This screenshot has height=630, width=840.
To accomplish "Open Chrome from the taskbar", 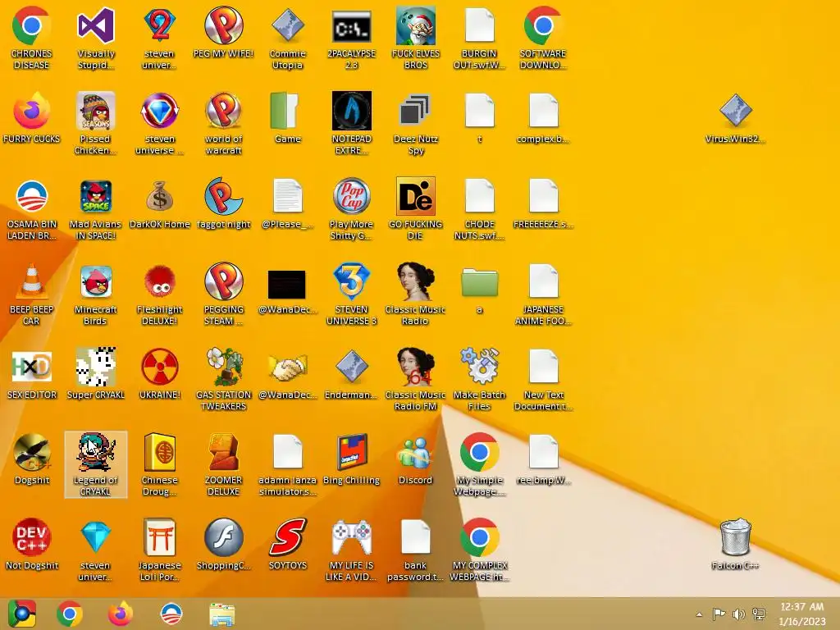I will pyautogui.click(x=69, y=614).
